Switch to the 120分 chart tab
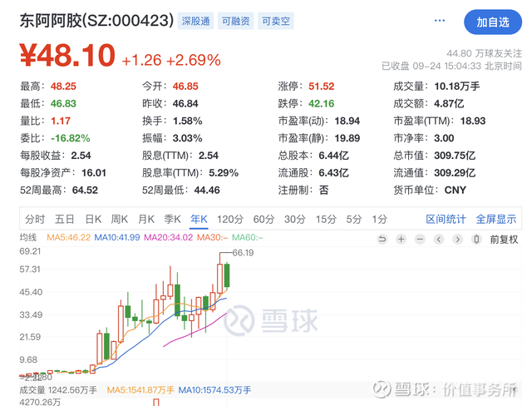The image size is (532, 406). click(x=230, y=220)
